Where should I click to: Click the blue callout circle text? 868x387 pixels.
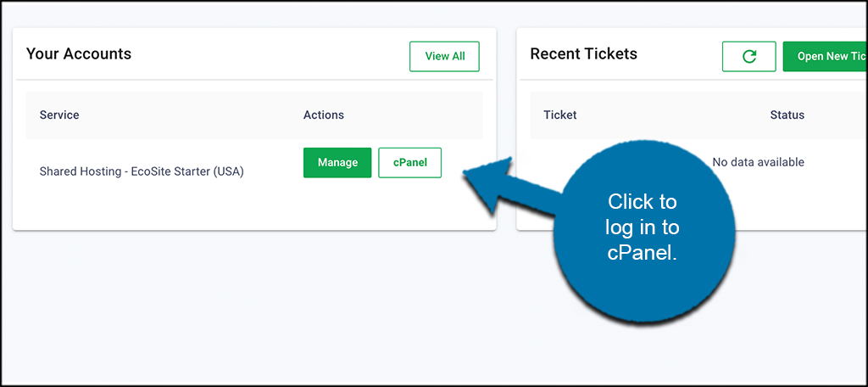(643, 227)
